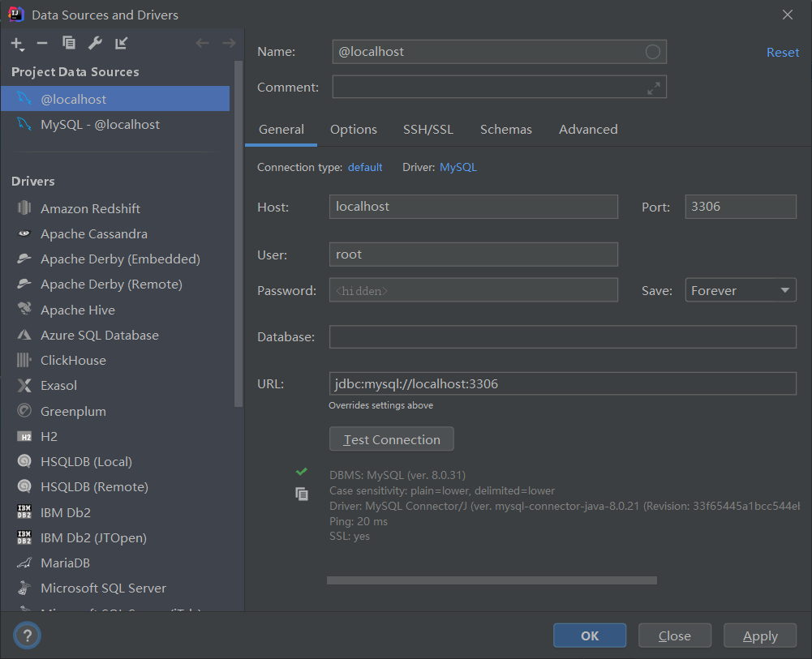812x659 pixels.
Task: Open ClickHouse driver entry
Action: point(115,360)
